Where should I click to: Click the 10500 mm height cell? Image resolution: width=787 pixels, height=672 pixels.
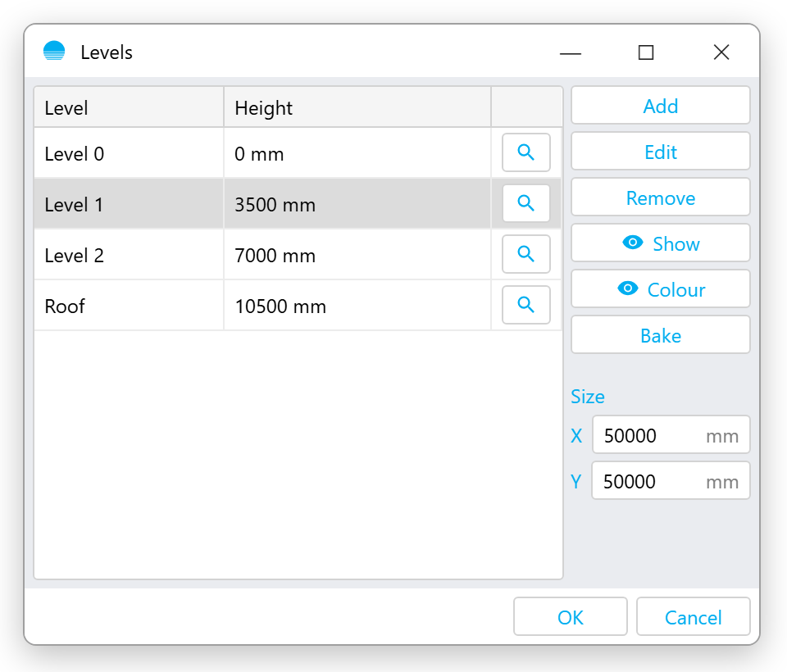click(x=357, y=305)
